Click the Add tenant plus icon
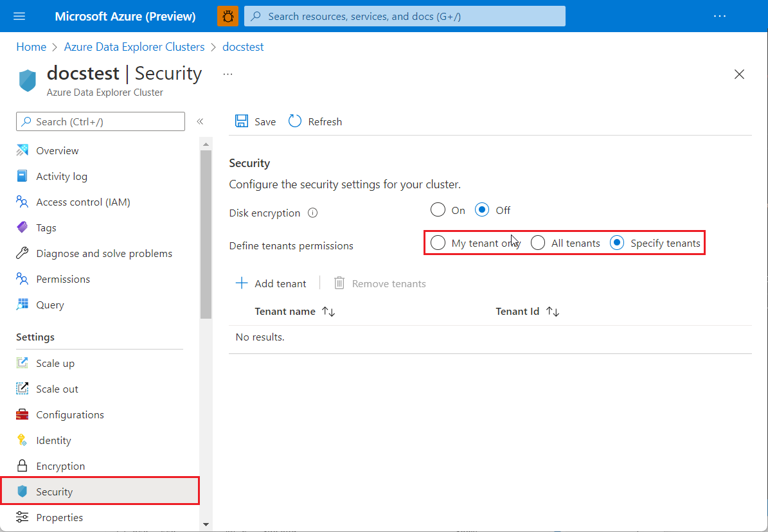 pyautogui.click(x=242, y=283)
